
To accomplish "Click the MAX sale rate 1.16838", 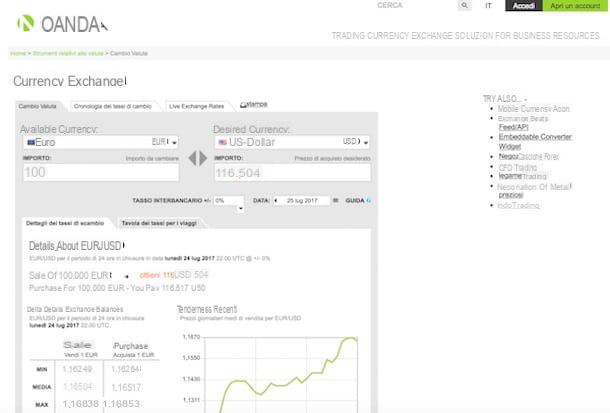I will (x=81, y=404).
